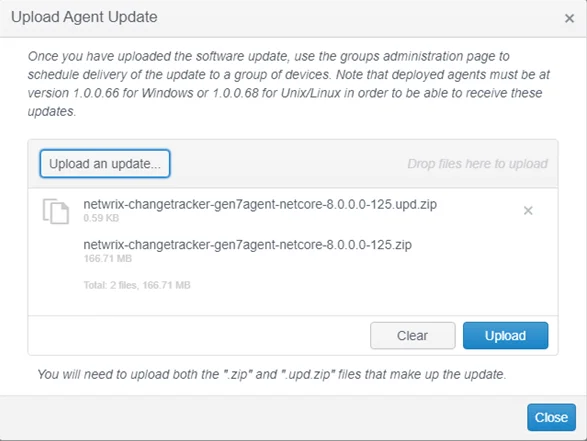
Task: Dismiss dialog using the title bar X icon
Action: point(569,18)
